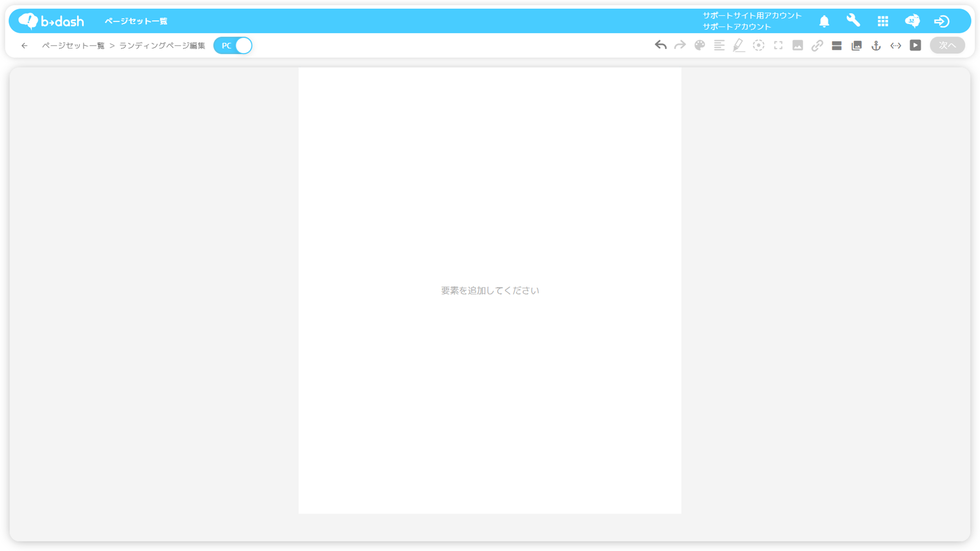The height and width of the screenshot is (551, 980).
Task: Click the 次へ button
Action: pyautogui.click(x=948, y=46)
